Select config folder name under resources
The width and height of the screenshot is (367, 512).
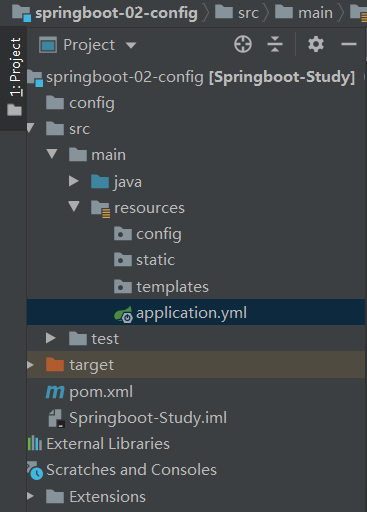pyautogui.click(x=159, y=234)
